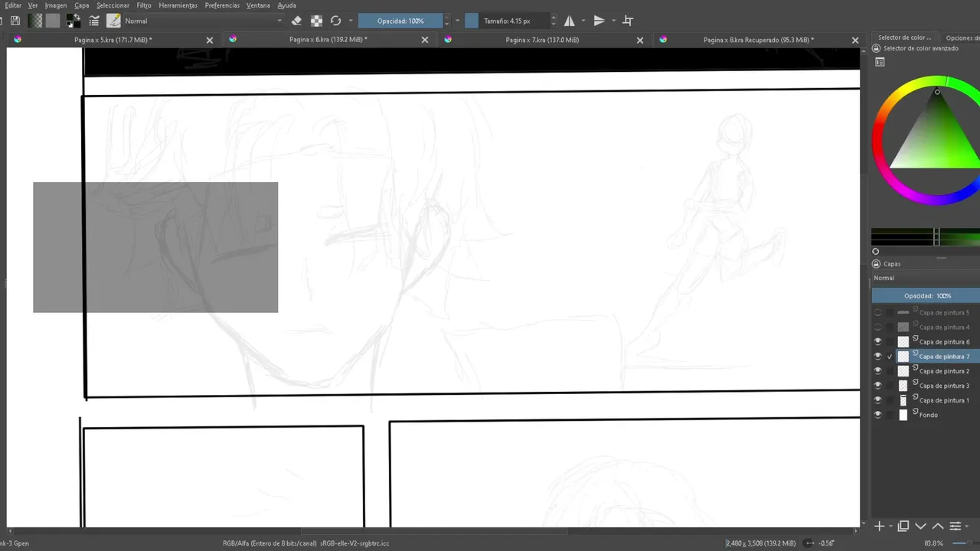Open vertical mirror options dropdown
Viewport: 980px width, 551px height.
(x=613, y=21)
